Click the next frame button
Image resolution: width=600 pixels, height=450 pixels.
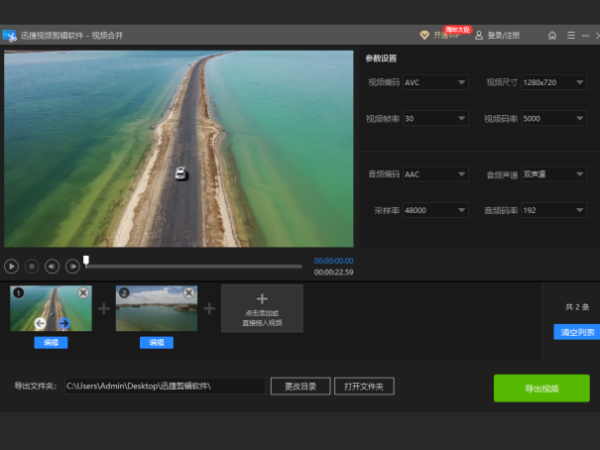coord(73,266)
